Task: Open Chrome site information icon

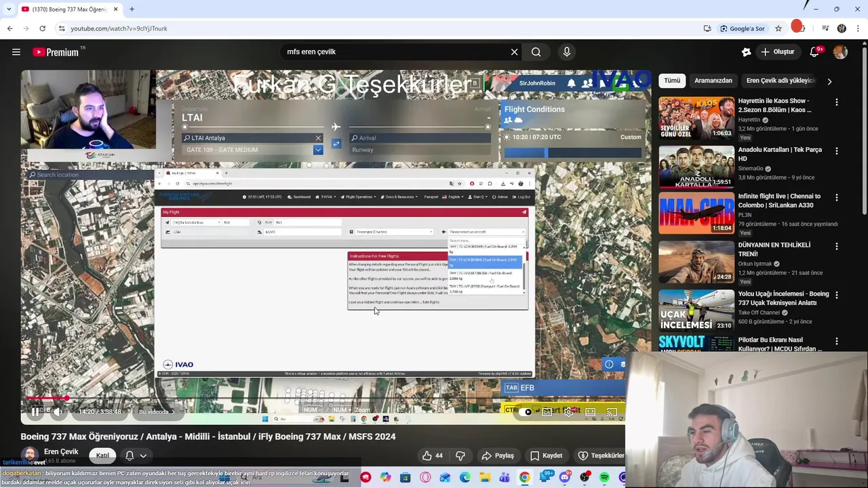Action: 62,28
